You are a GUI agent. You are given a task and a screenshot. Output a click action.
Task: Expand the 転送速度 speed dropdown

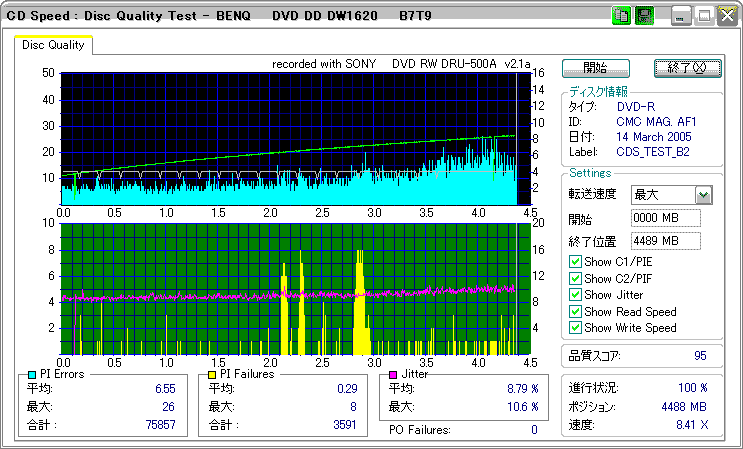pyautogui.click(x=703, y=195)
